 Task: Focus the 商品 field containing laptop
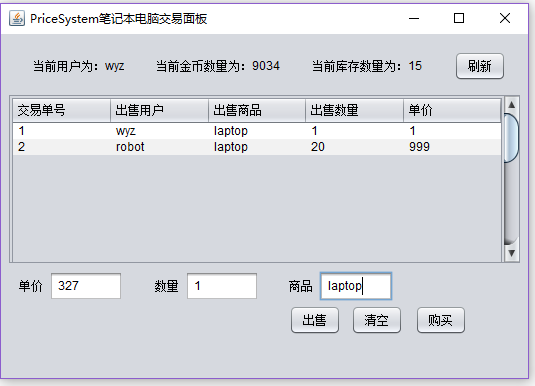point(356,286)
